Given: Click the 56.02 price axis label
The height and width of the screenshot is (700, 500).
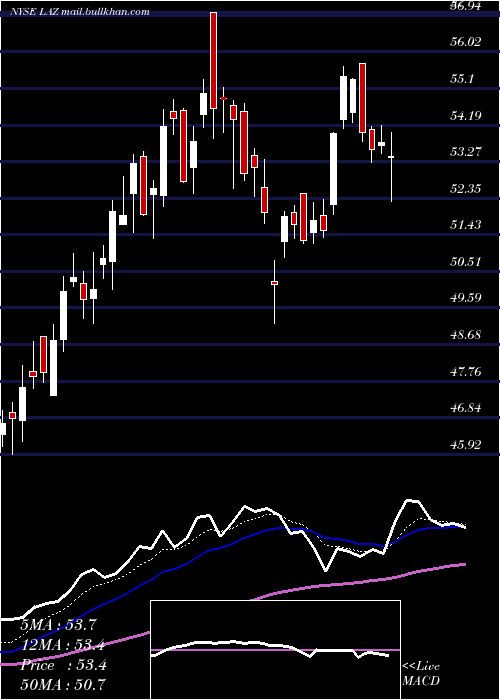Looking at the screenshot, I should point(466,42).
